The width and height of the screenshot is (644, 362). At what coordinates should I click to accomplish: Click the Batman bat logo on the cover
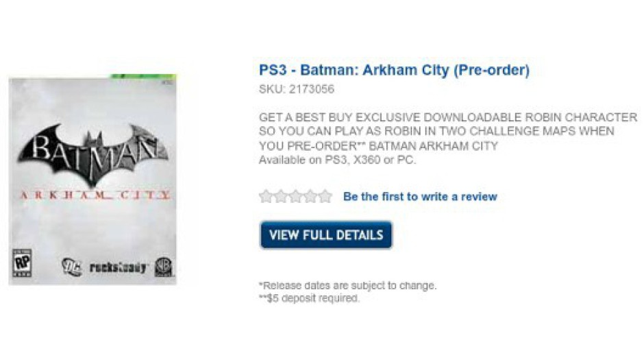click(x=92, y=152)
